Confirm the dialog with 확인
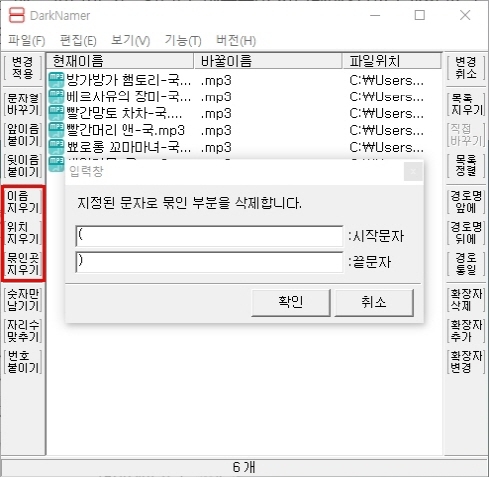This screenshot has height=477, width=489. pos(291,302)
